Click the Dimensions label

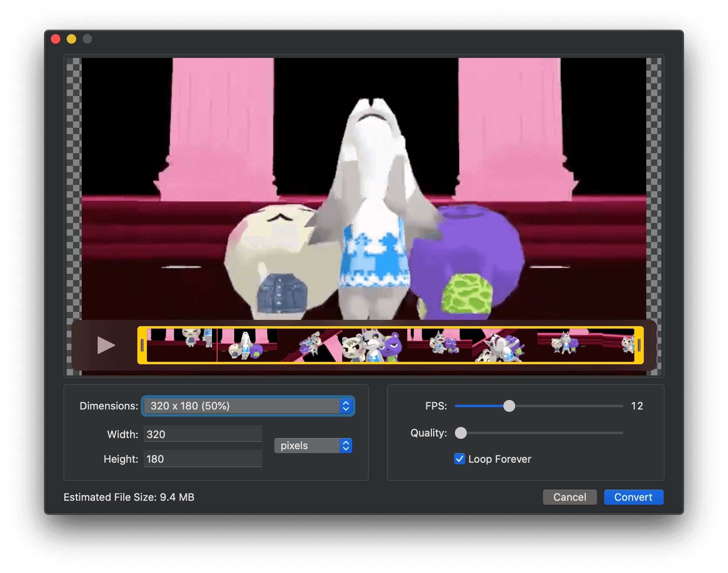click(109, 406)
